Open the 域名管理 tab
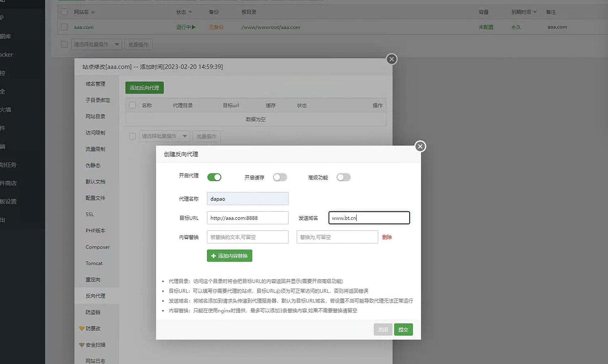This screenshot has height=364, width=608. coord(95,84)
